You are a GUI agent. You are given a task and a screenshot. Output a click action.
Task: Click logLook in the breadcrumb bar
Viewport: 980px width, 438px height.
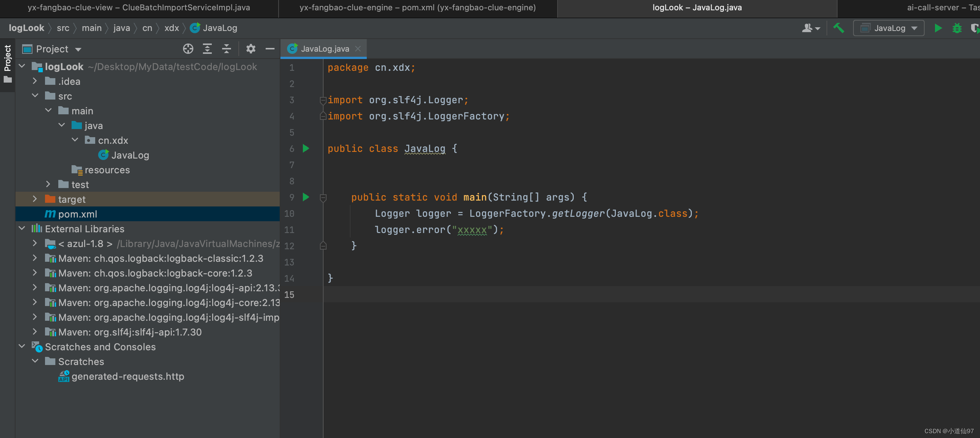pos(26,28)
